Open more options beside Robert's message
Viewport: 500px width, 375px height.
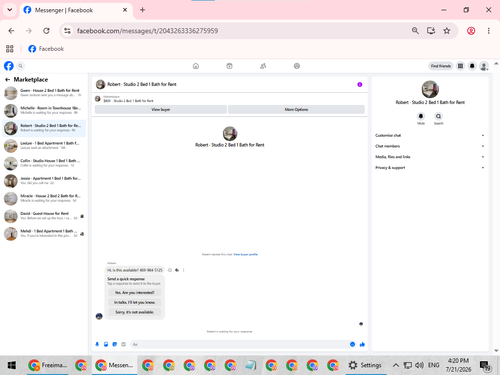[184, 270]
